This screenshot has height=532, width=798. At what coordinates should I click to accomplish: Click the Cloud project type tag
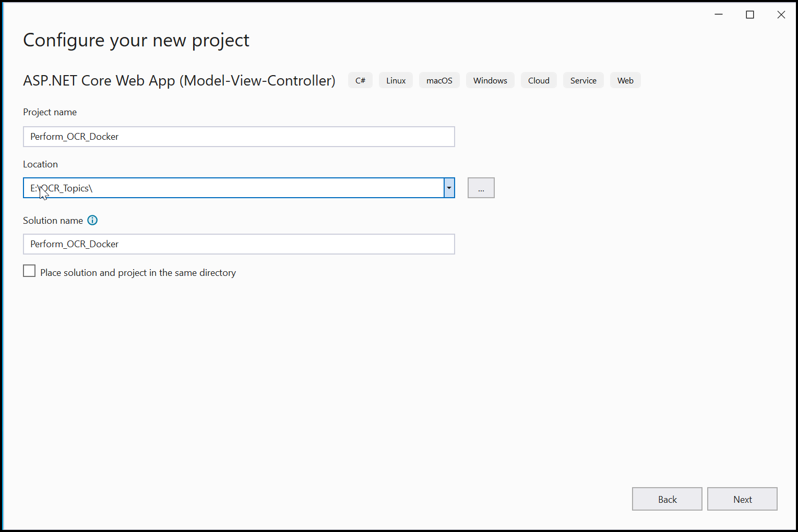(x=538, y=80)
